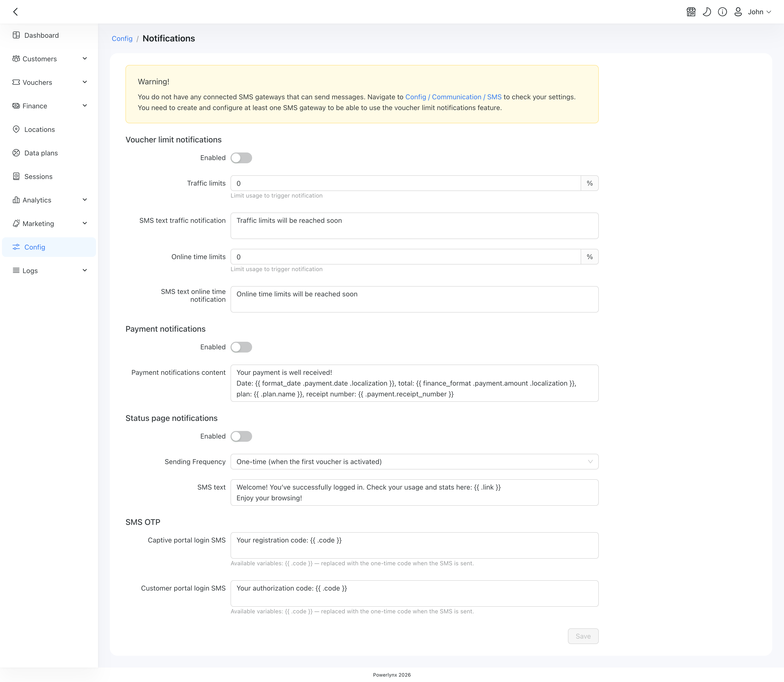Click the Captive portal login SMS field

[414, 545]
